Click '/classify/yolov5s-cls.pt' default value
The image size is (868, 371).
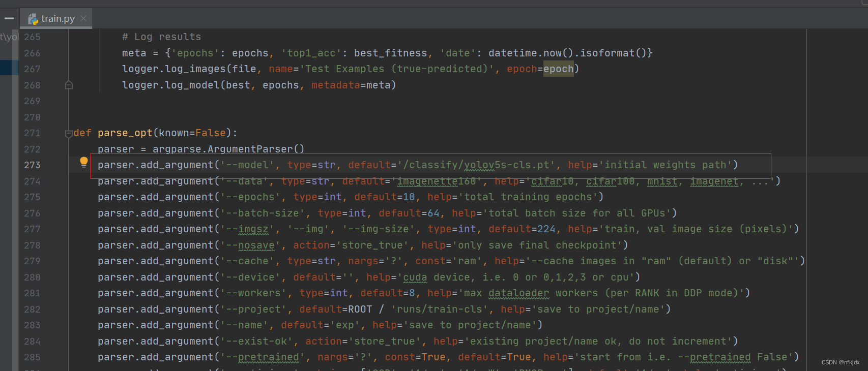click(477, 165)
